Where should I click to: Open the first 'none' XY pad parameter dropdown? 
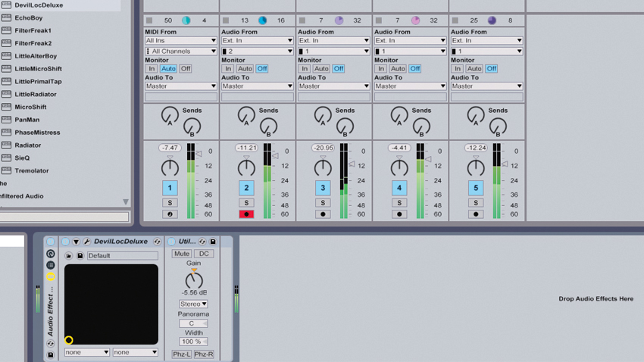(x=86, y=352)
